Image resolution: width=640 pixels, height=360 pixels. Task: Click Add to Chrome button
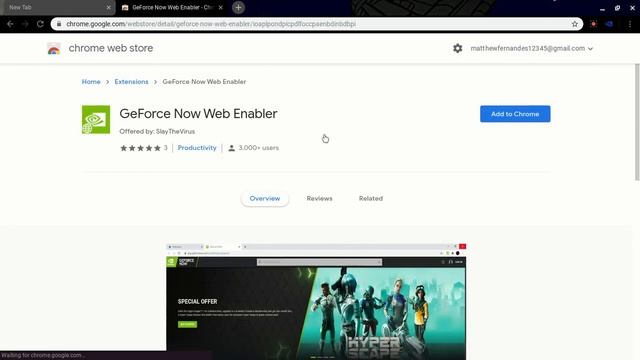tap(515, 114)
